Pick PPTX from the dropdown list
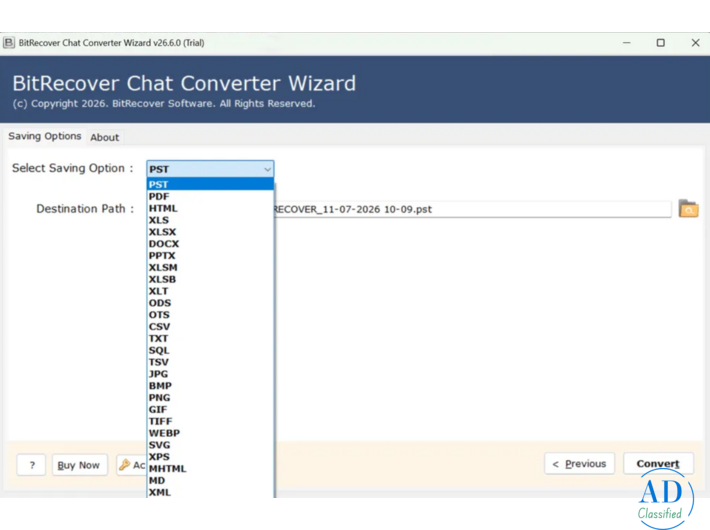710x530 pixels. pyautogui.click(x=210, y=255)
